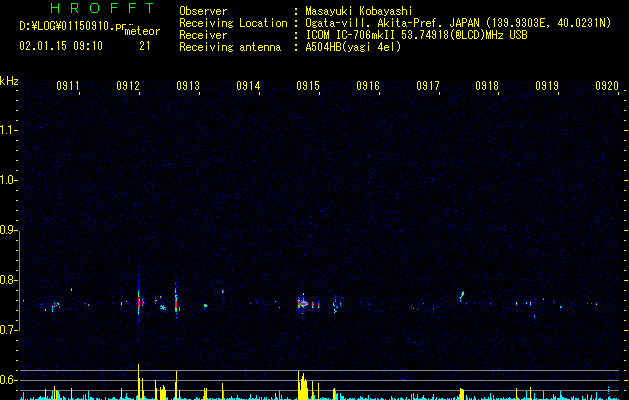Click the Receiver label

203,35
